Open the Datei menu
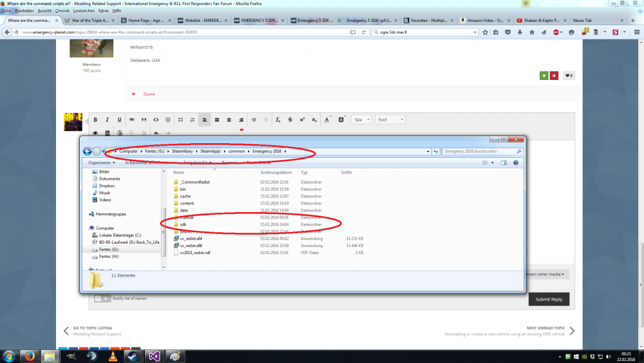The image size is (644, 363). (6, 11)
